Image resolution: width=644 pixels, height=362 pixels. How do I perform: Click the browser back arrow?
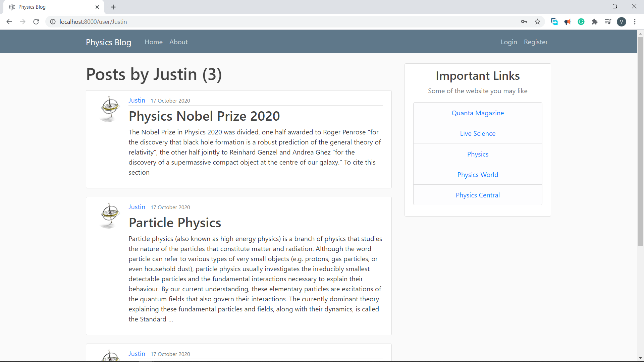[9, 22]
